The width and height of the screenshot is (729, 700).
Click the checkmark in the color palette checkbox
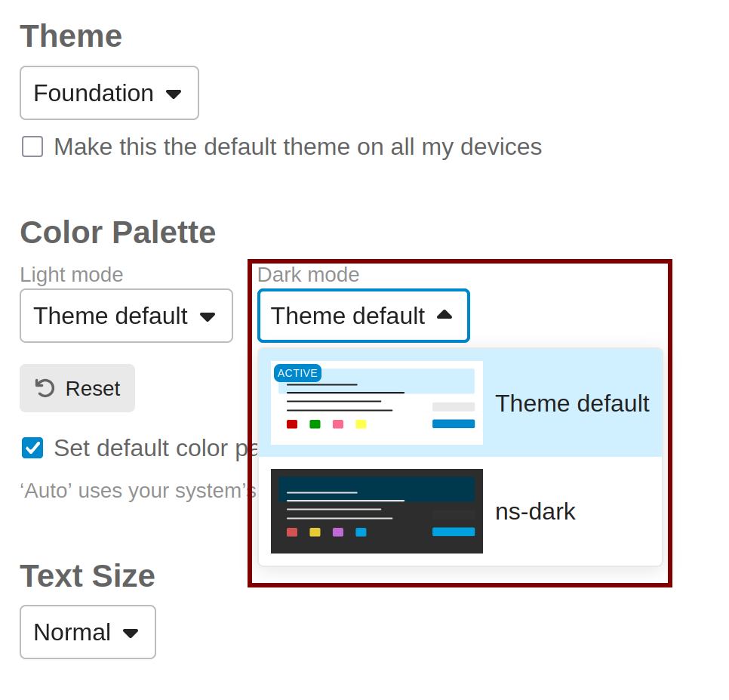pos(32,448)
